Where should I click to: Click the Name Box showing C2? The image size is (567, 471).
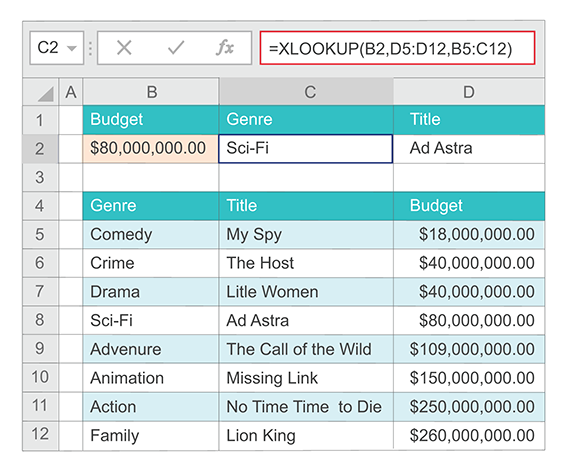point(57,48)
